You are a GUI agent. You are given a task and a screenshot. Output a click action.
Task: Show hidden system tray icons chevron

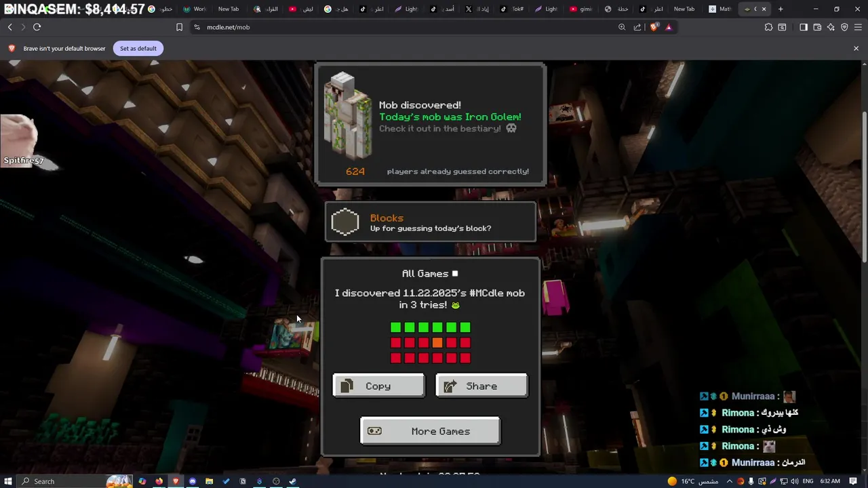coord(730,481)
